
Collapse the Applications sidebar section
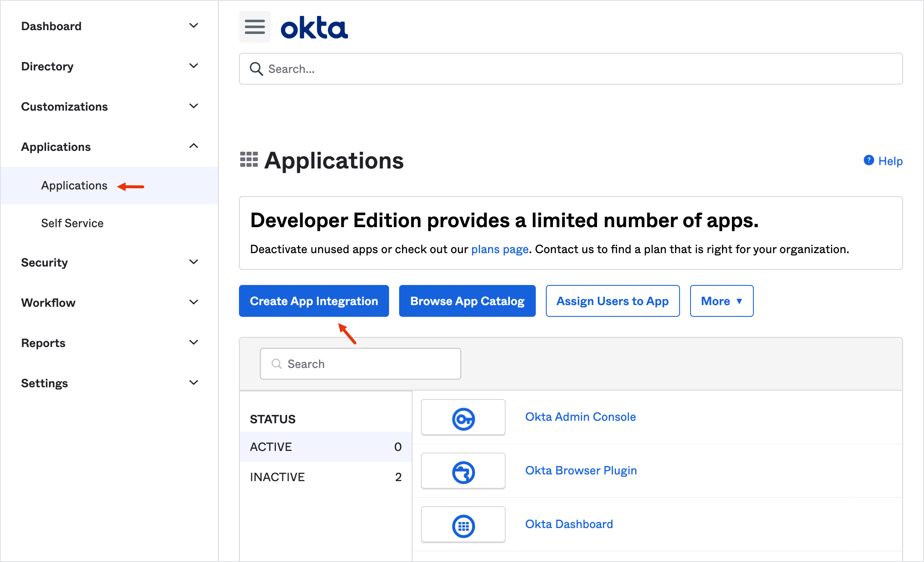[109, 147]
